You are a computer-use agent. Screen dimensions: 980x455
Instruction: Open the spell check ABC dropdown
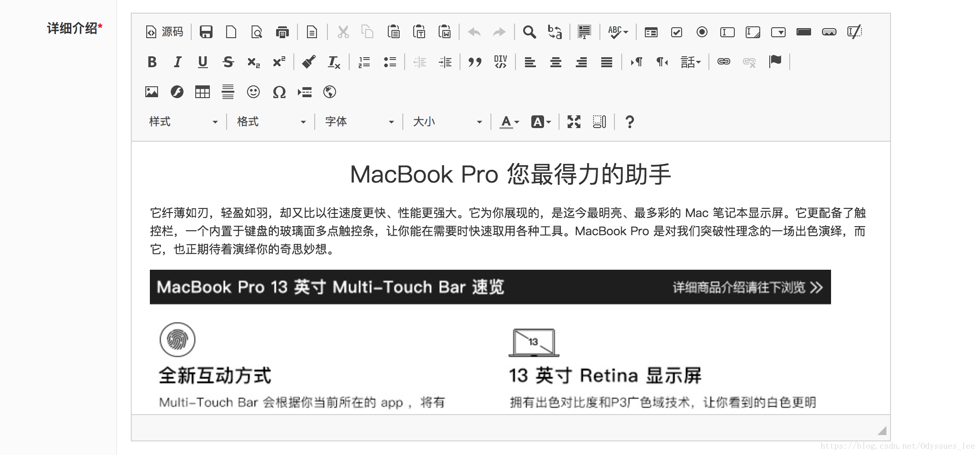[618, 32]
